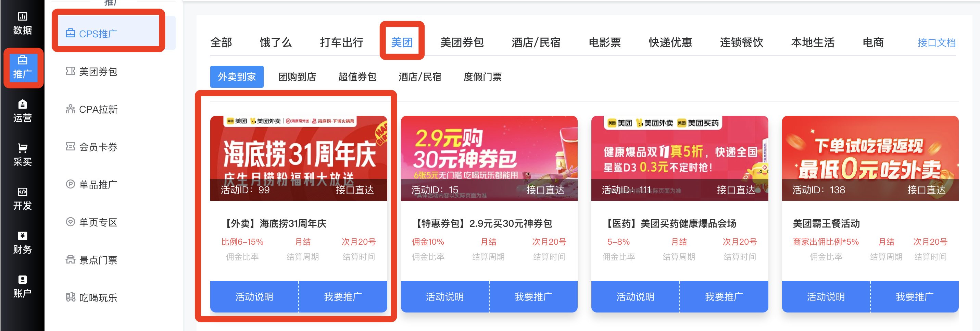
Task: Click 我要推广 on 海底捞31周年庆 card
Action: click(343, 297)
